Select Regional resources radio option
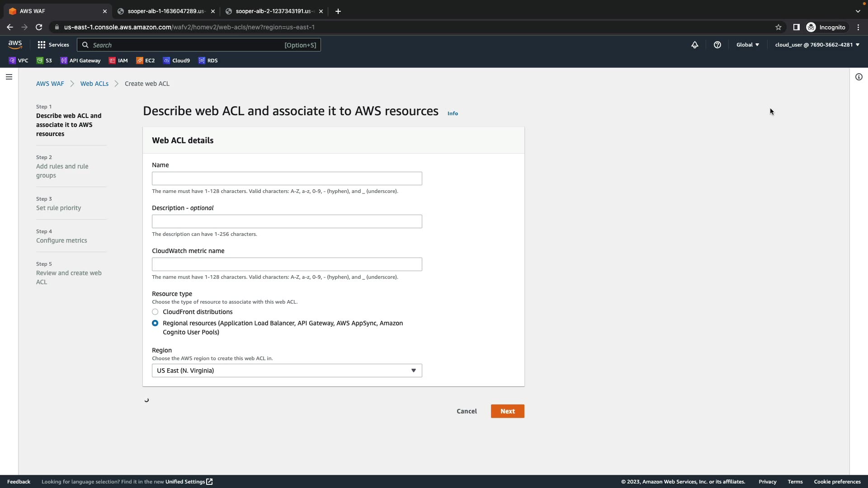This screenshot has height=488, width=868. point(155,323)
